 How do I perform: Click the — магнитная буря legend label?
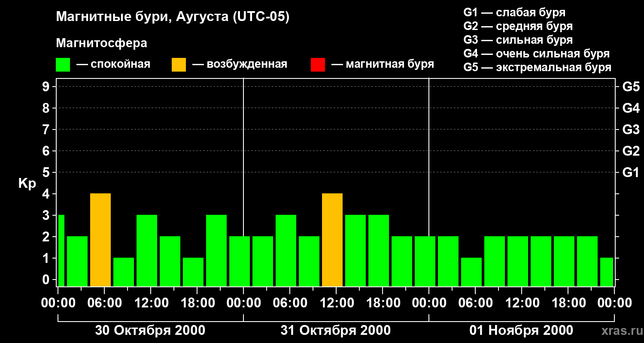pos(383,64)
